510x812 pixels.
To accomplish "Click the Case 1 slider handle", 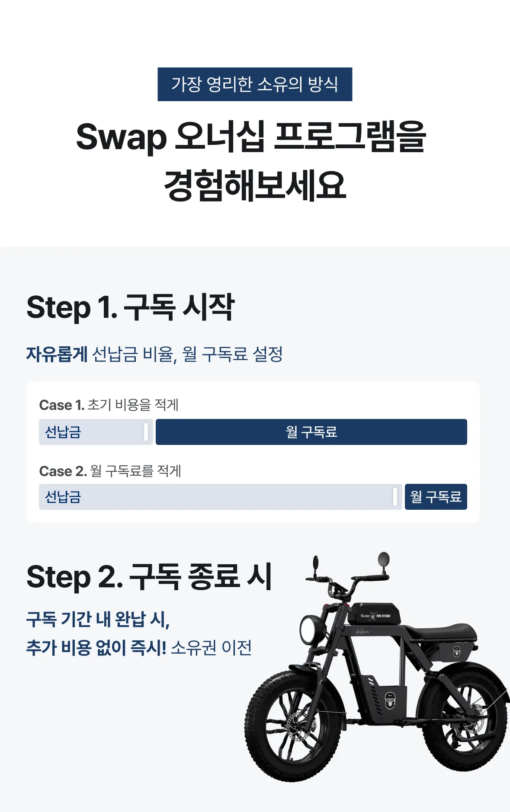I will pos(146,432).
